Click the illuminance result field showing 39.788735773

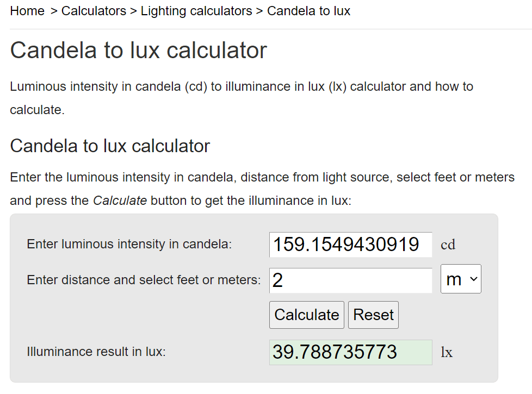tap(350, 352)
